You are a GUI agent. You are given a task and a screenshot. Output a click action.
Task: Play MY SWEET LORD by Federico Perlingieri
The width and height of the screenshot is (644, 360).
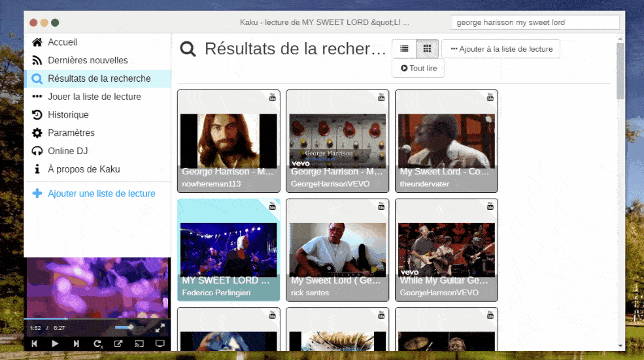(229, 250)
